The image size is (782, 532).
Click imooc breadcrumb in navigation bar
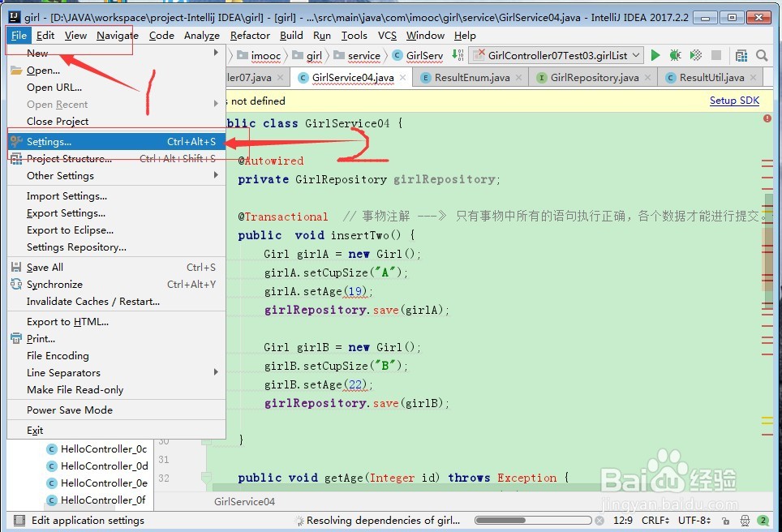point(259,55)
